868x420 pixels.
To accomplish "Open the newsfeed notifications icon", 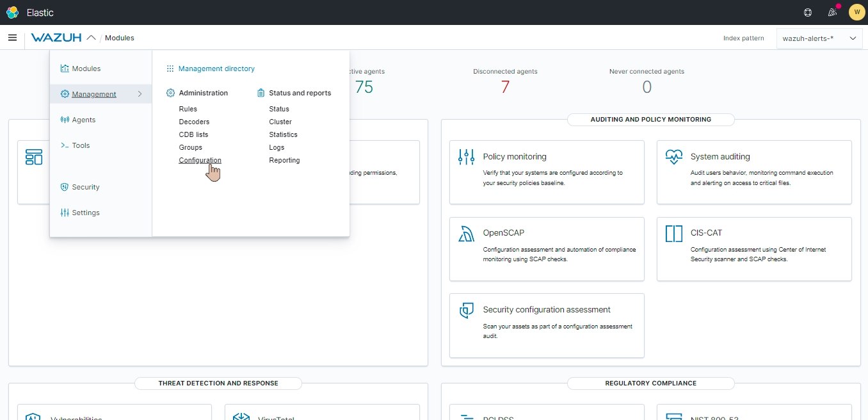I will [x=832, y=12].
